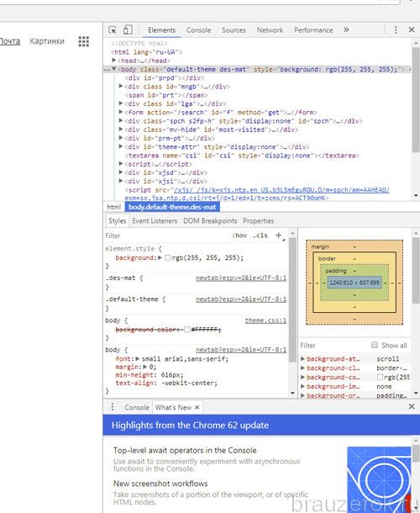Screen dimensions: 420x513
Task: Expand computed background-at... property
Action: 302,359
